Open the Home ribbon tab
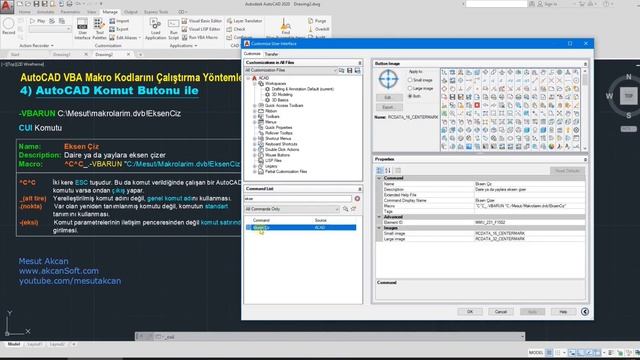Image resolution: width=640 pixels, height=360 pixels. click(24, 12)
